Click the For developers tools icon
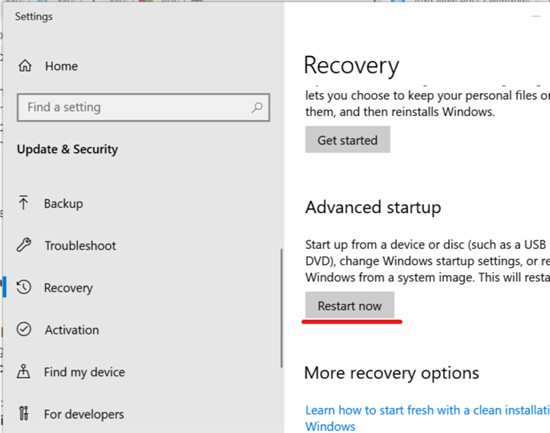550x433 pixels. 24,413
